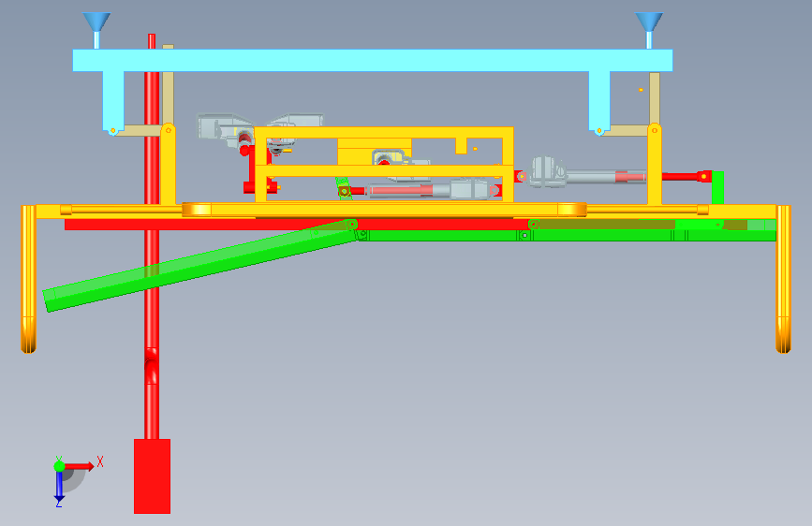The width and height of the screenshot is (812, 526).
Task: Select the angled green arm
Action: click(199, 266)
